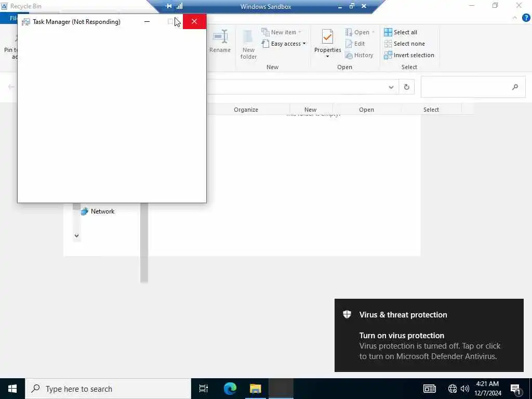Launch Microsoft Edge from the taskbar
532x399 pixels.
click(x=230, y=389)
